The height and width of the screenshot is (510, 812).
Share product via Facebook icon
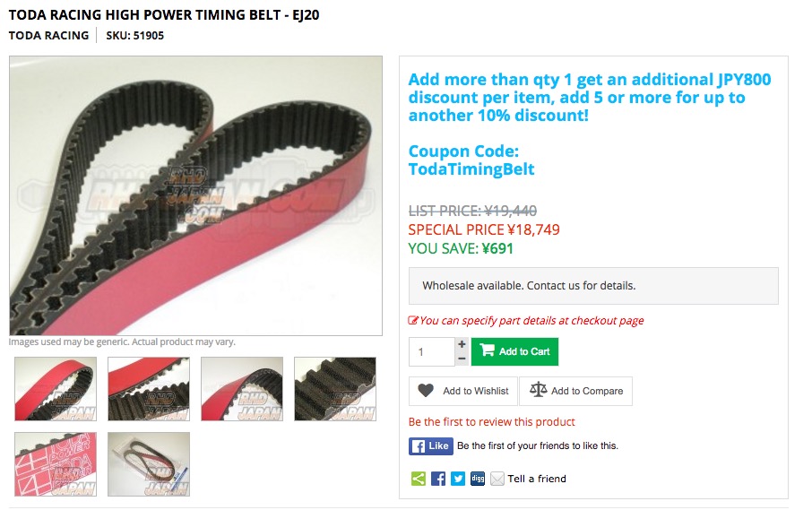coord(437,479)
